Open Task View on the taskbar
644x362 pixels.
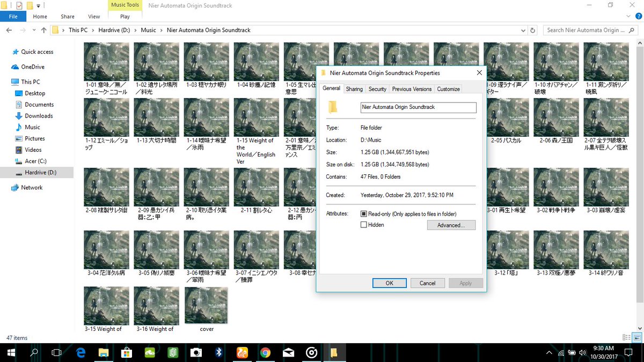pyautogui.click(x=56, y=352)
